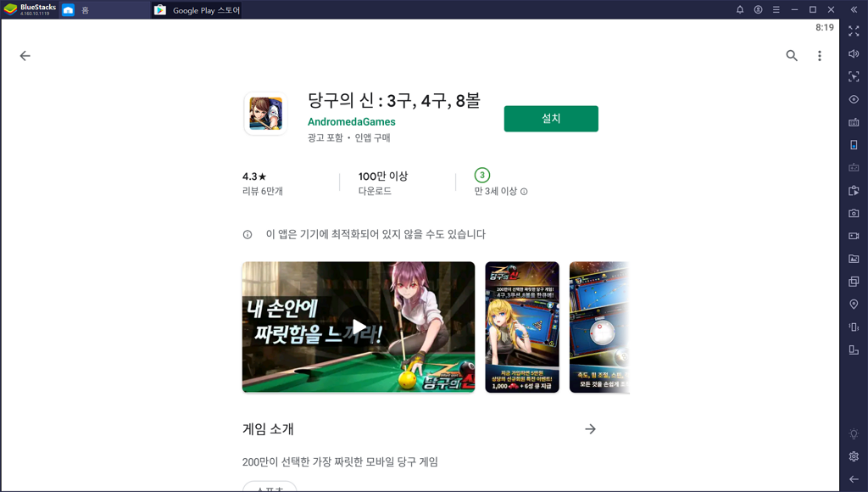Click the optimization warning text
Screen dimensions: 868x492
(376, 234)
